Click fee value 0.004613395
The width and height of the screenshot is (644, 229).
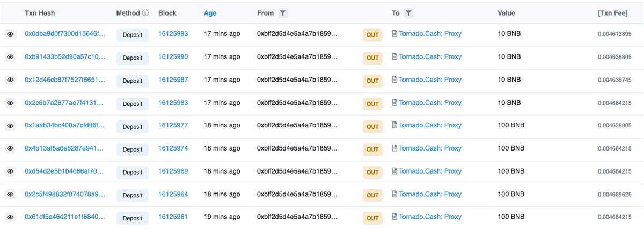click(614, 34)
